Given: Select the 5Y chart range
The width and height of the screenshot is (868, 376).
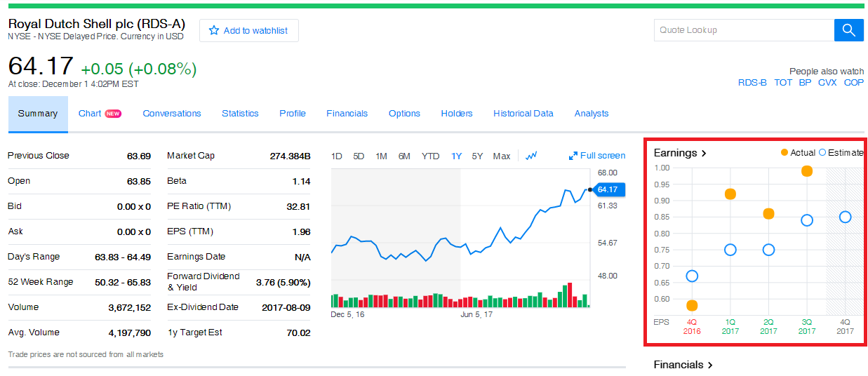Looking at the screenshot, I should pos(477,156).
